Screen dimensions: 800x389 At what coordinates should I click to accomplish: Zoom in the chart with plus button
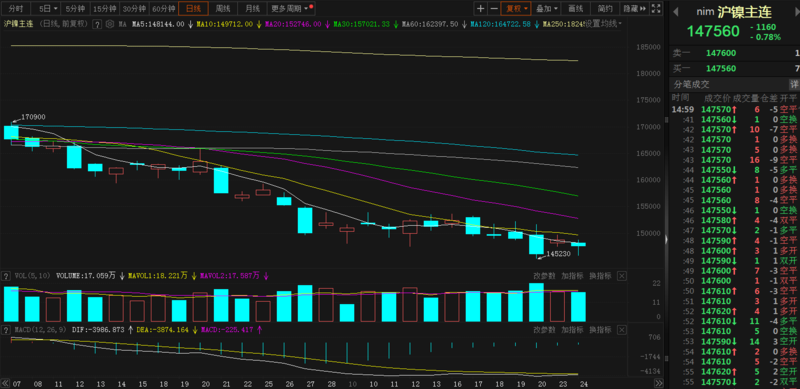point(480,9)
